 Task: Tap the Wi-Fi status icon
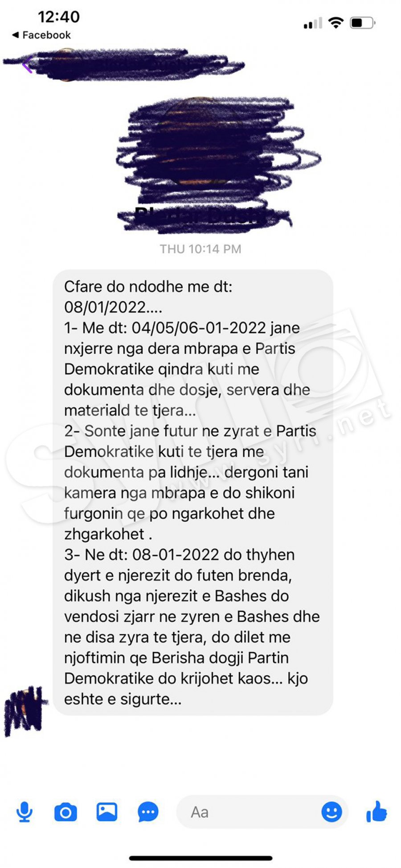pos(336,22)
